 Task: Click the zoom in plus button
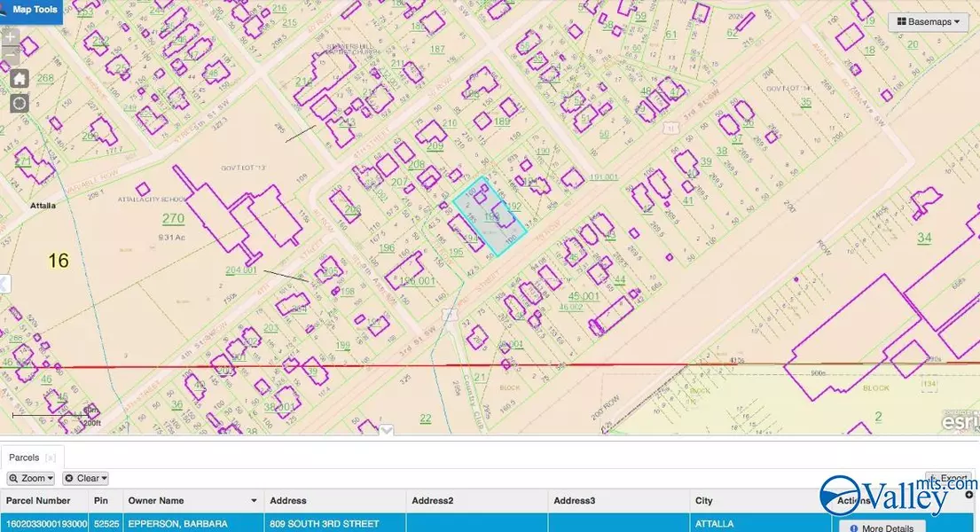coord(10,38)
